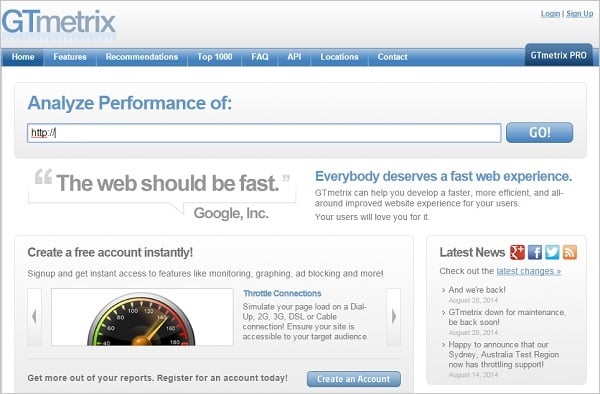Image resolution: width=600 pixels, height=394 pixels.
Task: Open the RSS feed icon
Action: click(x=570, y=252)
